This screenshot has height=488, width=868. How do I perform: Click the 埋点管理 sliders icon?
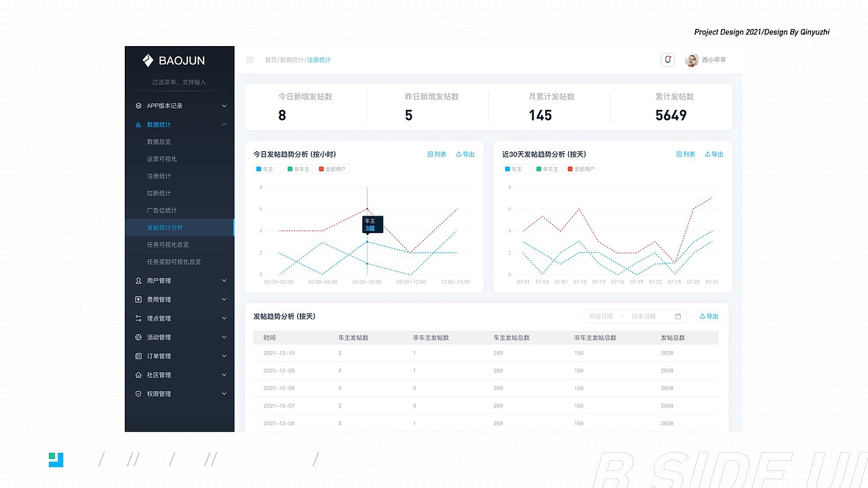(x=138, y=319)
